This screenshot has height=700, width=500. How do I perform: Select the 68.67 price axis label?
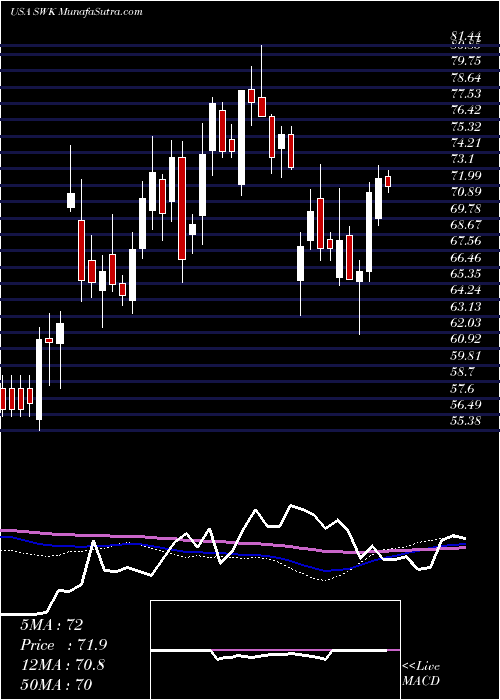(465, 225)
